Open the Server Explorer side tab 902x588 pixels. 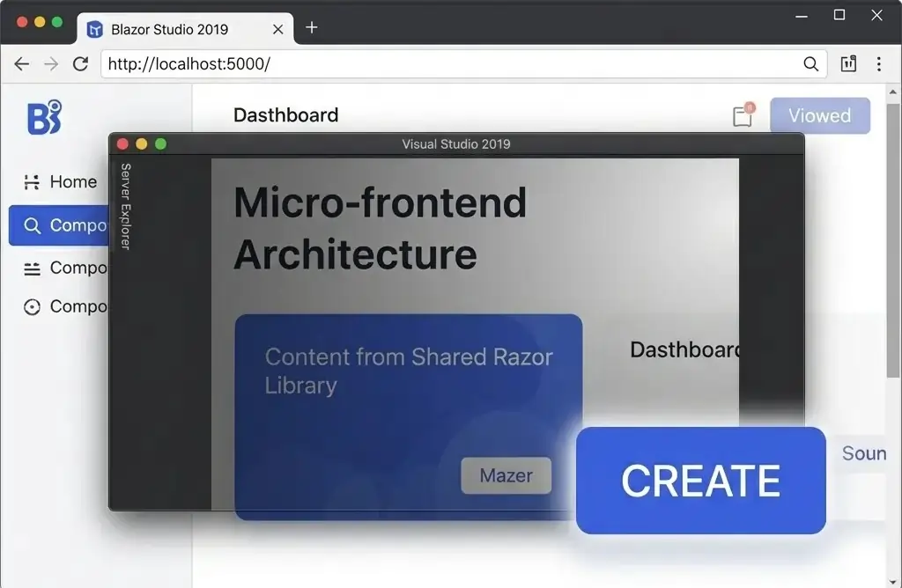(x=125, y=206)
